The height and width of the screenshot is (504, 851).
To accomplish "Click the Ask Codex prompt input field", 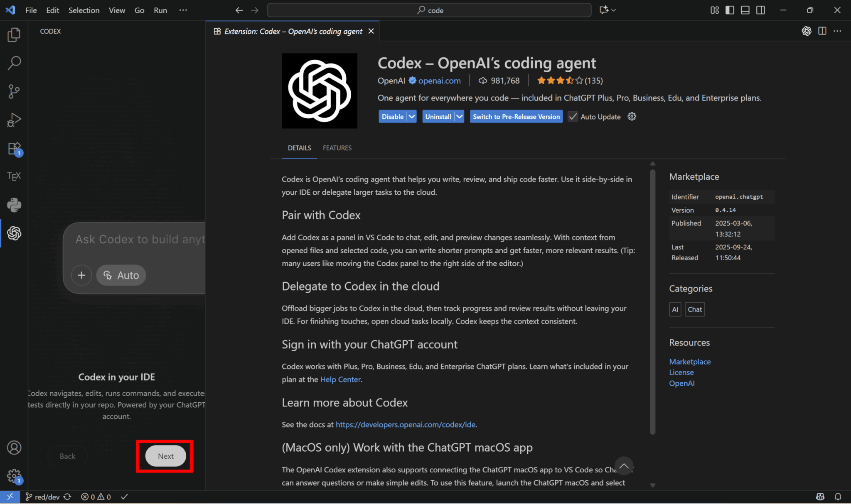I will (x=140, y=240).
